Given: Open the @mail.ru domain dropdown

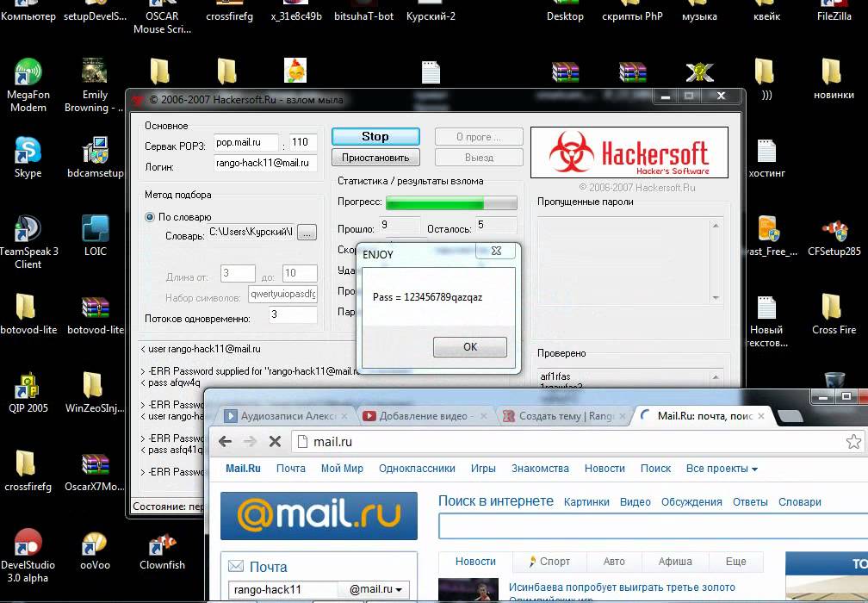Looking at the screenshot, I should coord(375,589).
